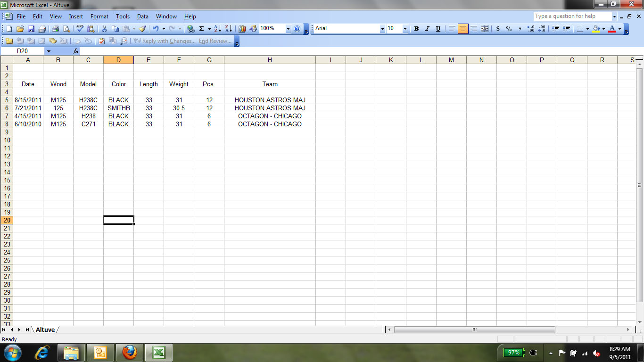Increase decimal places
Screen dimensions: 644x362
click(531, 29)
